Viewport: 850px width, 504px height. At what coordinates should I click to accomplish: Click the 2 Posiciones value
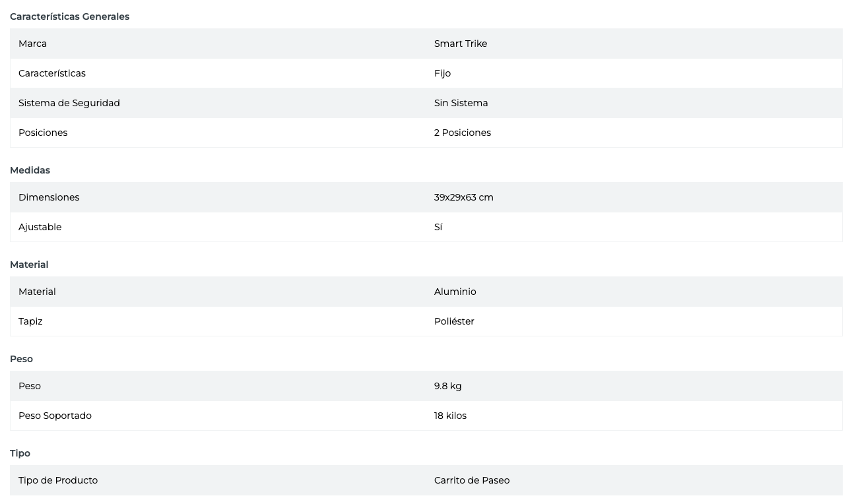pos(463,133)
